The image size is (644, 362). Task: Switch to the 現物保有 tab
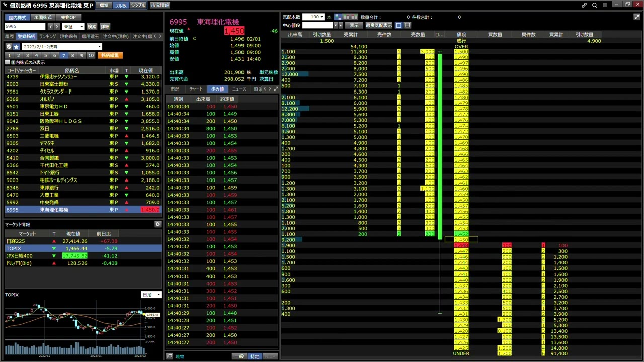point(69,36)
